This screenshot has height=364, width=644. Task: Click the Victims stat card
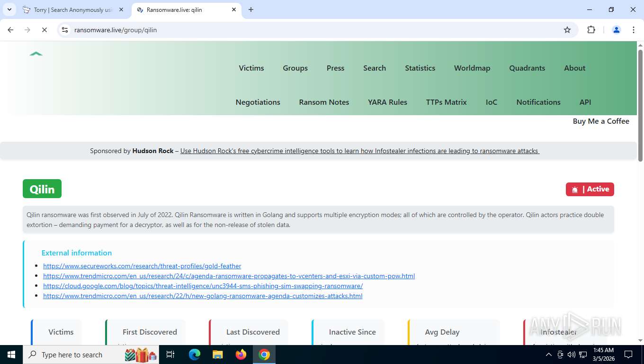tap(56, 332)
